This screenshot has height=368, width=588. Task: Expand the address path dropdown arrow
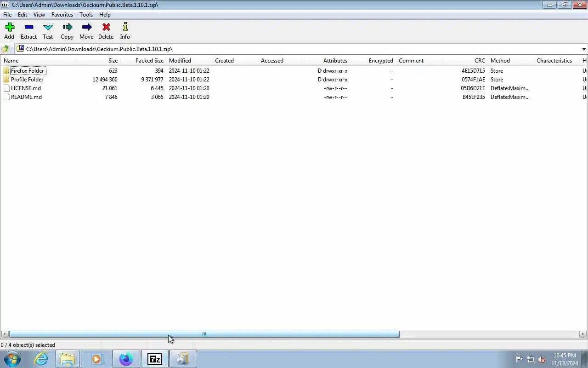(x=584, y=49)
